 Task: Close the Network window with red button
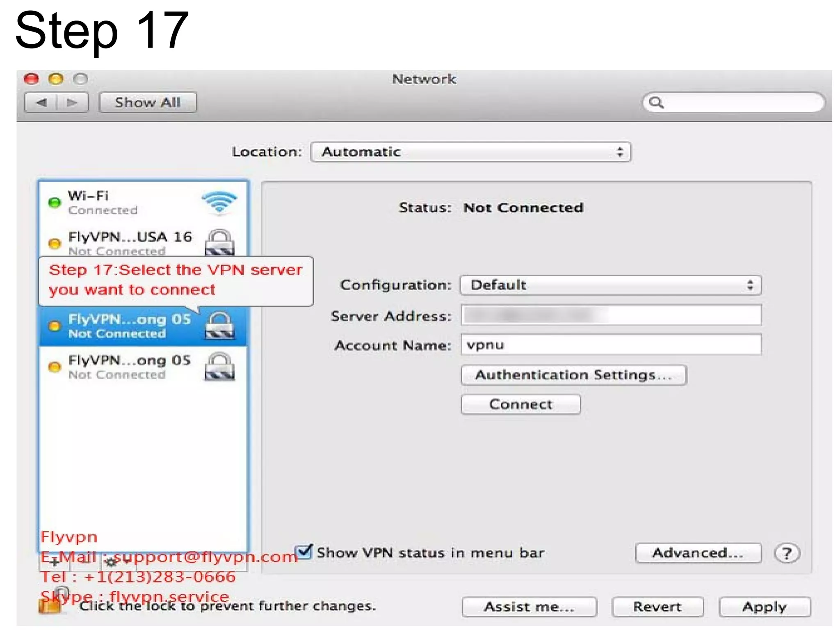coord(32,79)
